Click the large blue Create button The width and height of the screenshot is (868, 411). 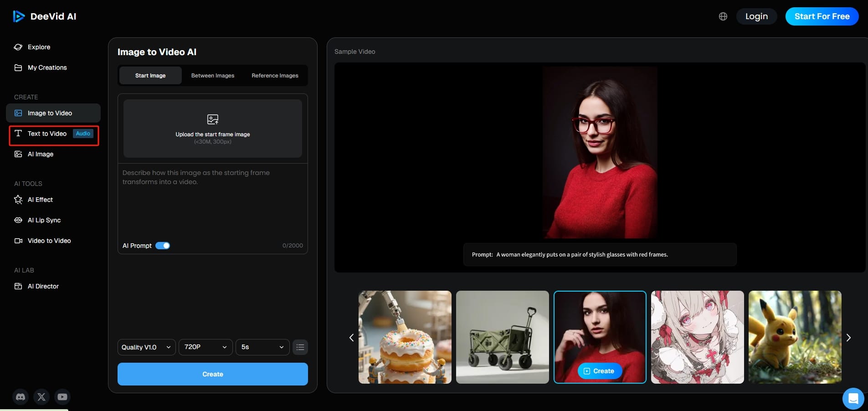(213, 374)
